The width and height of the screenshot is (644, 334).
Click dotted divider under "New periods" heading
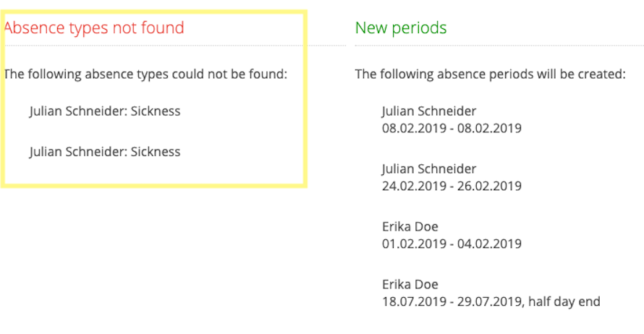coord(499,46)
